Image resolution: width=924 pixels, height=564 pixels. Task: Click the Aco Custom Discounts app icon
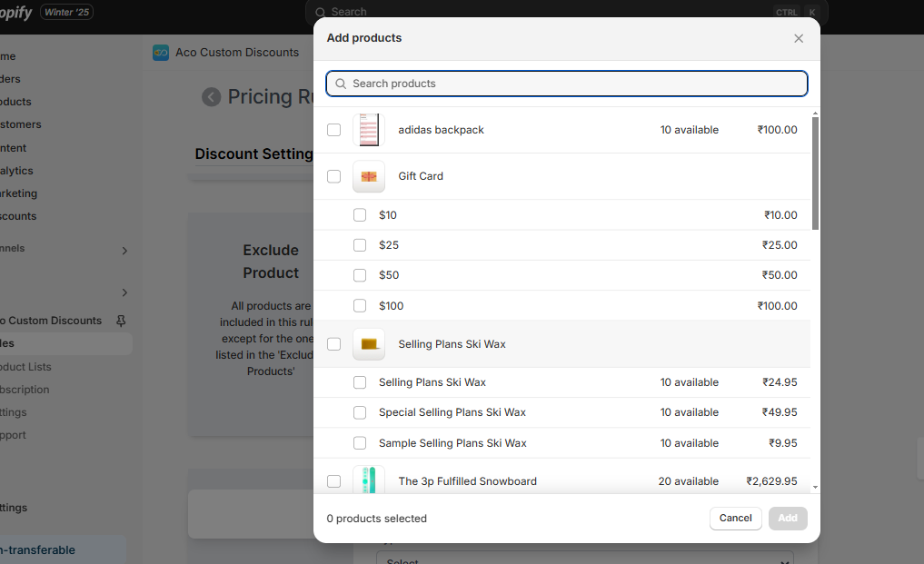point(161,53)
